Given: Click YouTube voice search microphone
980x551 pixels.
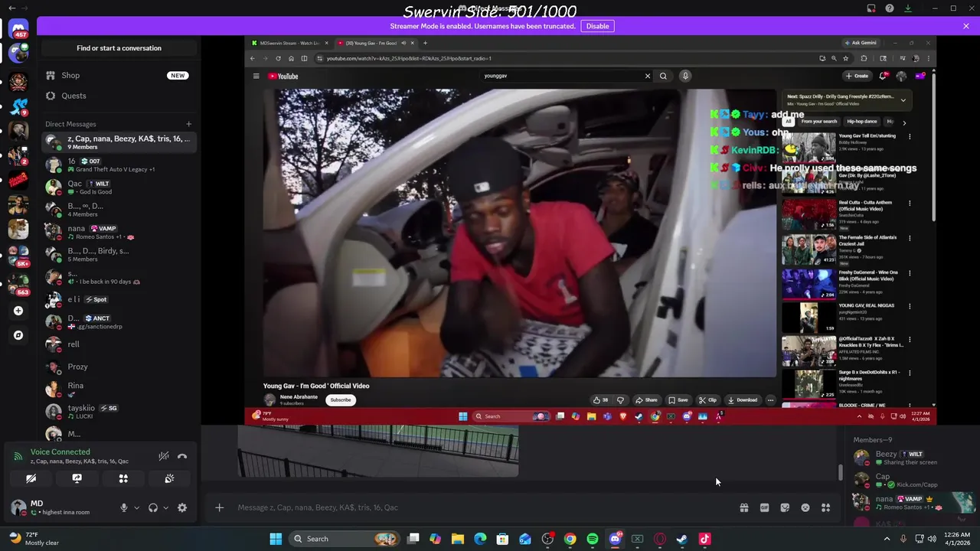Looking at the screenshot, I should pos(685,76).
